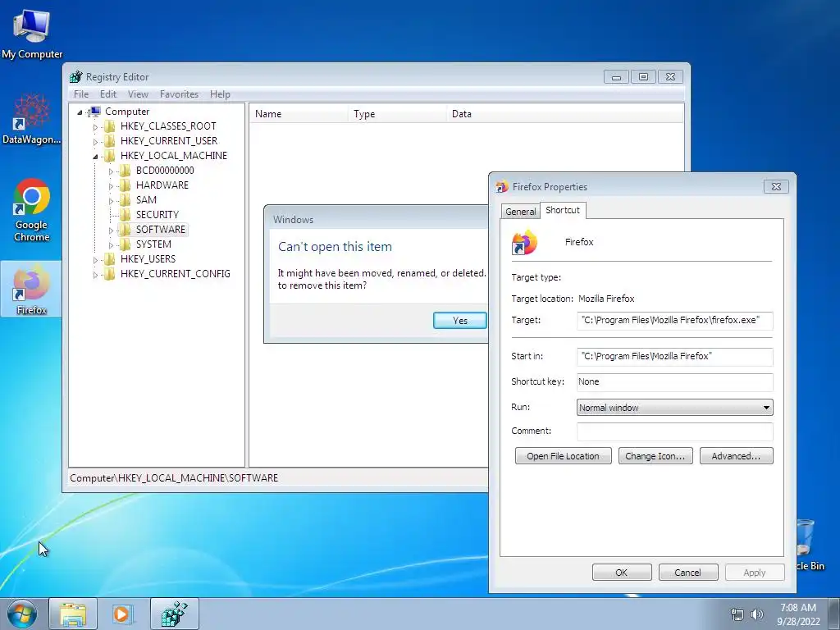This screenshot has height=630, width=840.
Task: Expand the HARDWARE subkey
Action: (x=111, y=186)
